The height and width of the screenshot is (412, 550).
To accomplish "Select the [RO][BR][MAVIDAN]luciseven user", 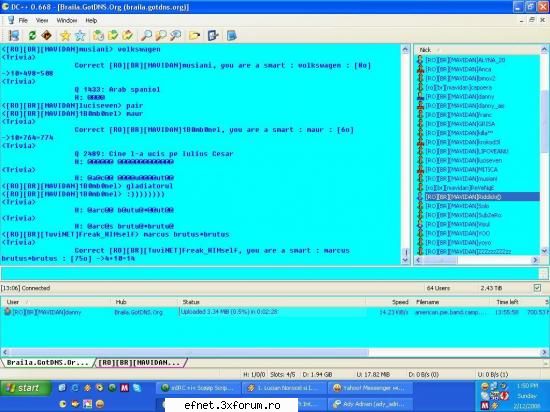I will tap(464, 160).
